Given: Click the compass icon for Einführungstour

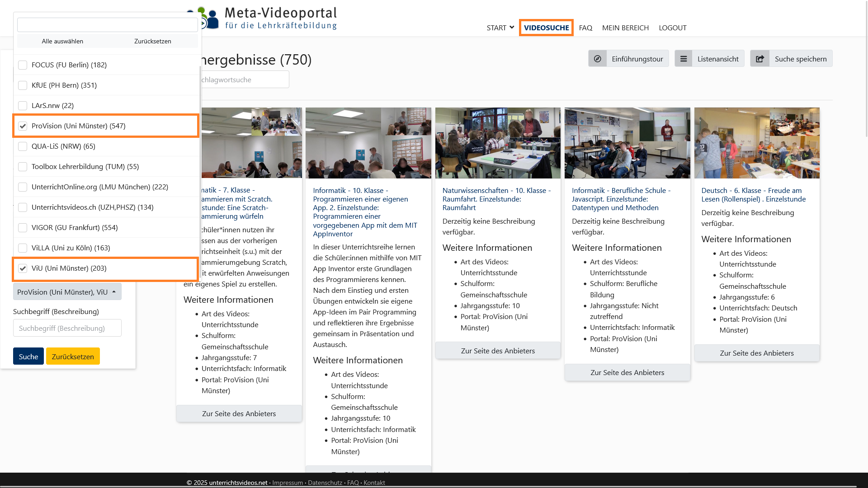Looking at the screenshot, I should (597, 59).
